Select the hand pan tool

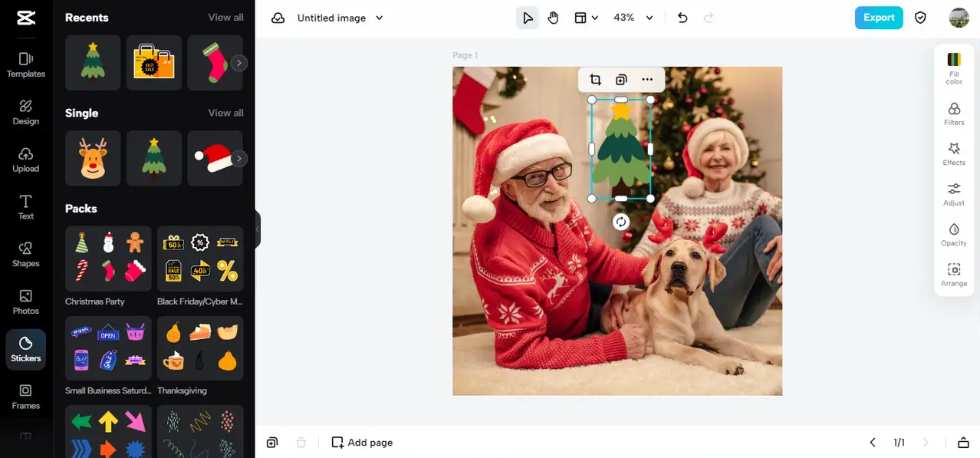coord(554,18)
